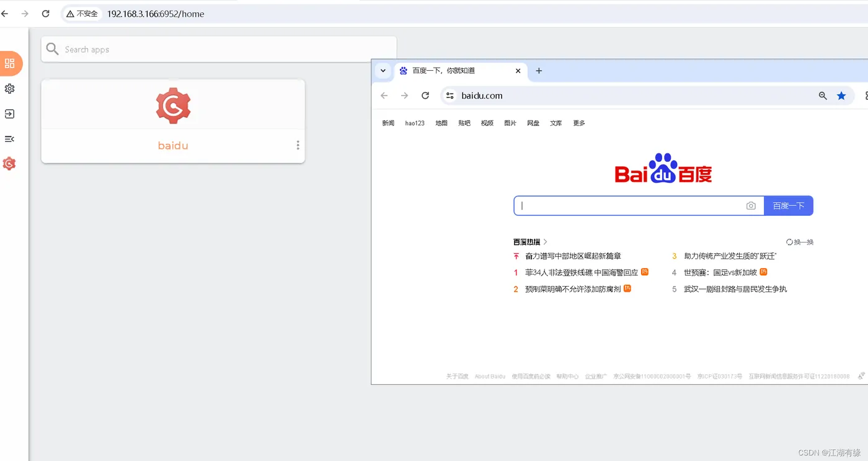This screenshot has height=461, width=868.
Task: Open hot search 预制菜明确不允许添加防腐剂
Action: (573, 289)
